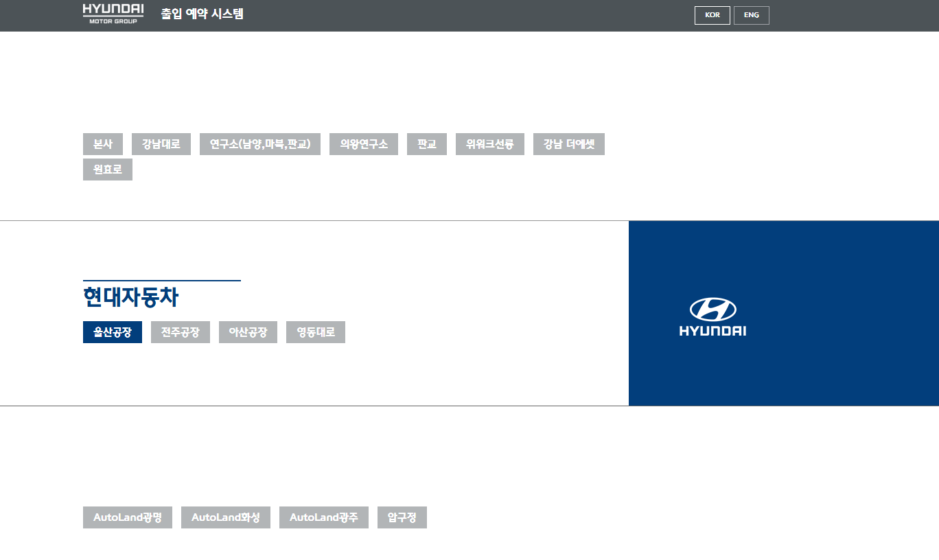939x560 pixels.
Task: Select the highlighted 울산공장 button
Action: [x=113, y=332]
